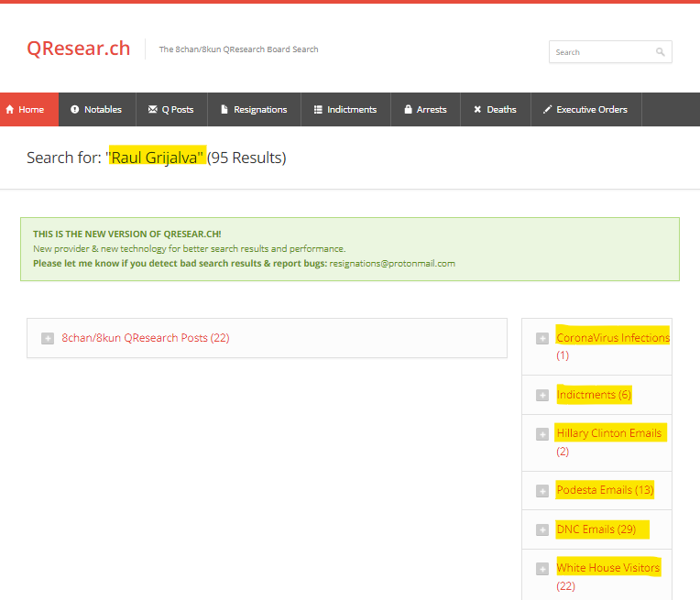Open the Deaths menu item
Screen dimensions: 700x600
click(496, 109)
